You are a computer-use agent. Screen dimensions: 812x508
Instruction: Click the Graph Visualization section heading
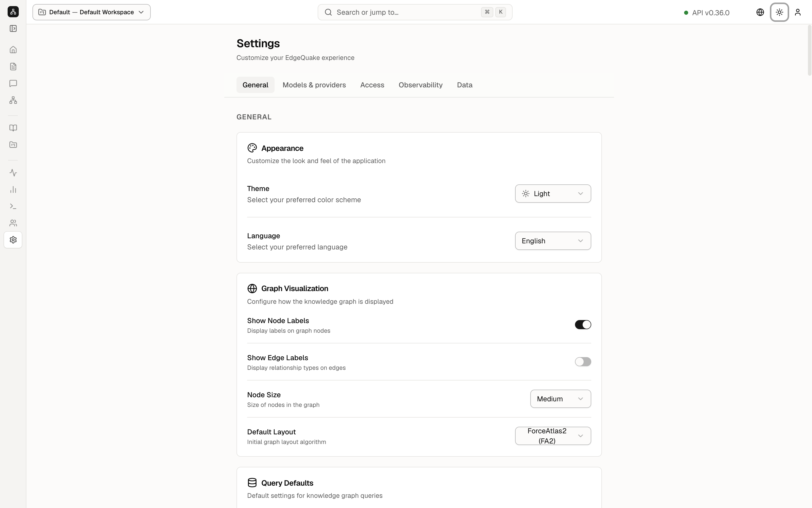[295, 289]
